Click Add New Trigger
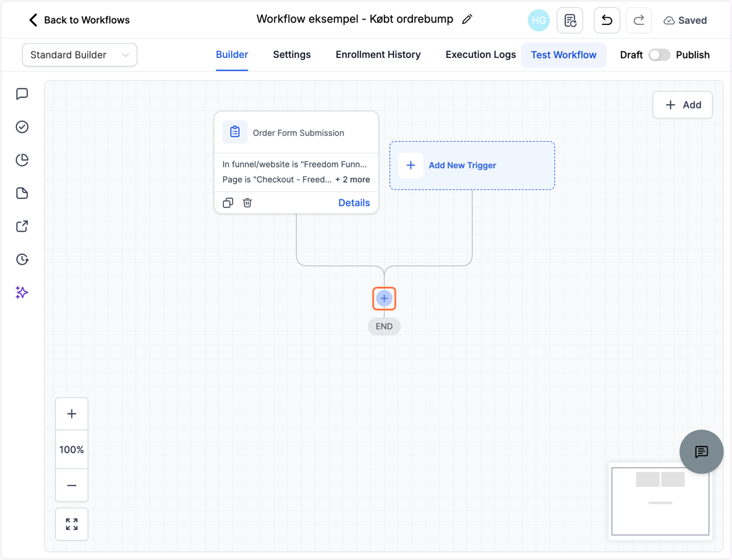Screen dimensions: 732x560 coord(472,165)
